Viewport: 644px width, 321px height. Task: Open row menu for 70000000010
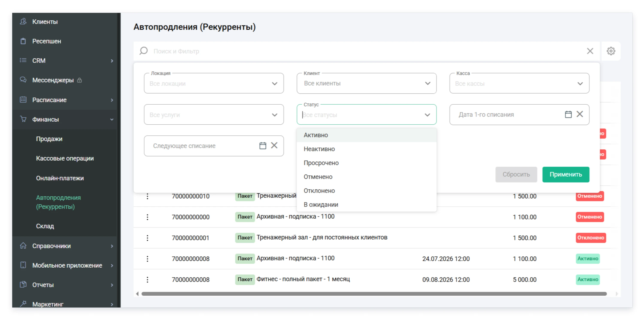pos(147,196)
